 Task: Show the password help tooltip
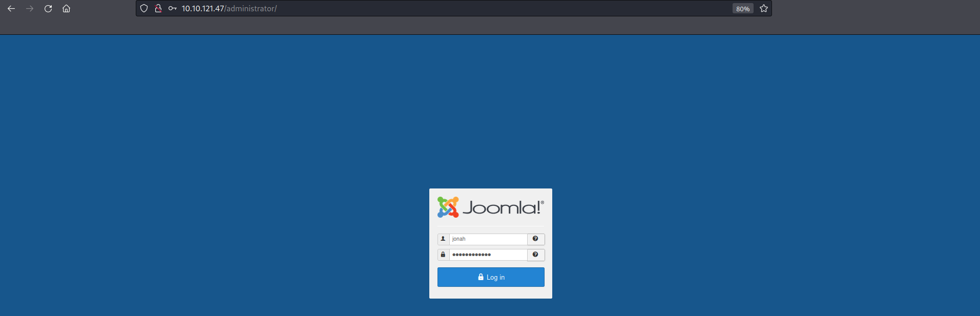(536, 255)
